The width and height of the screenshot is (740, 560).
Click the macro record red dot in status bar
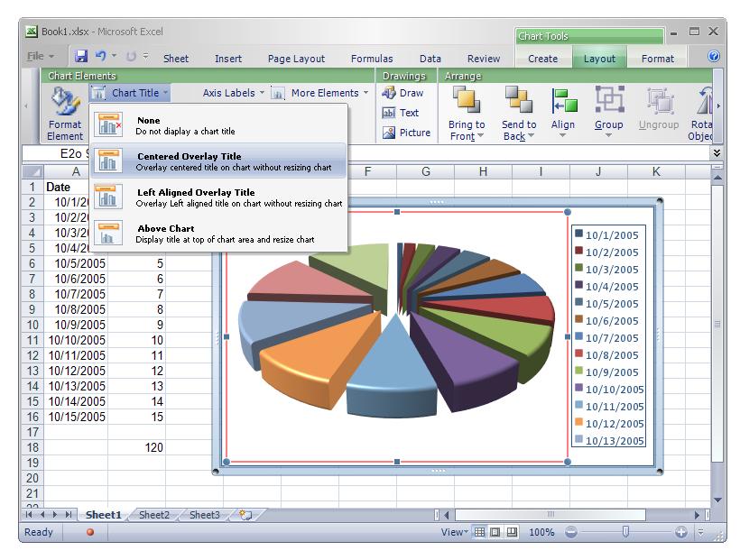click(x=89, y=532)
